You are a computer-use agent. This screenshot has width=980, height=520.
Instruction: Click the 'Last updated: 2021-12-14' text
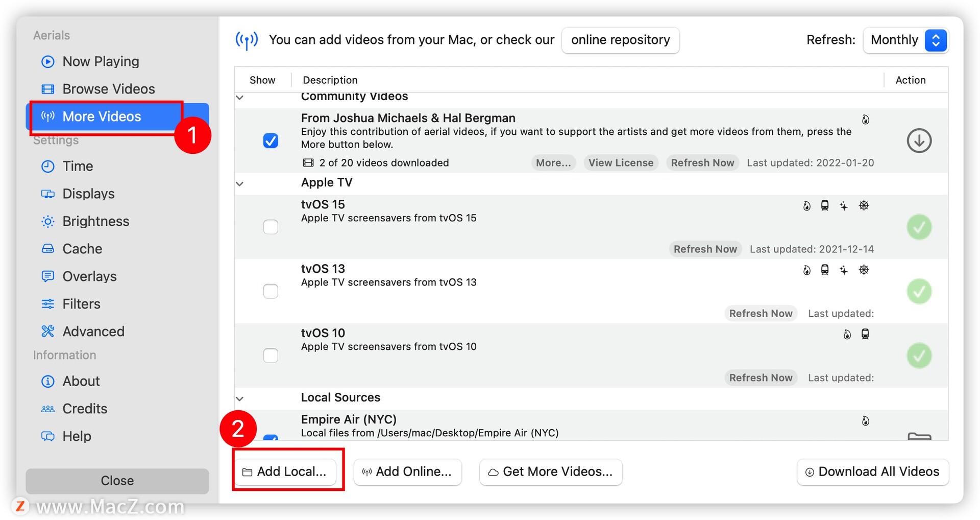click(x=812, y=249)
